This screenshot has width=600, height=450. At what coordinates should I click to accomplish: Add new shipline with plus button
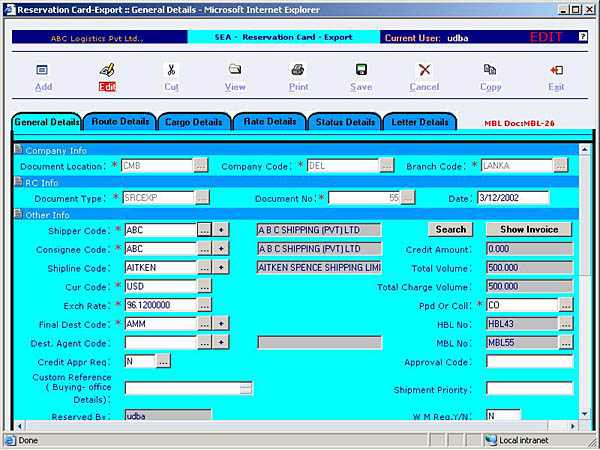pyautogui.click(x=221, y=267)
